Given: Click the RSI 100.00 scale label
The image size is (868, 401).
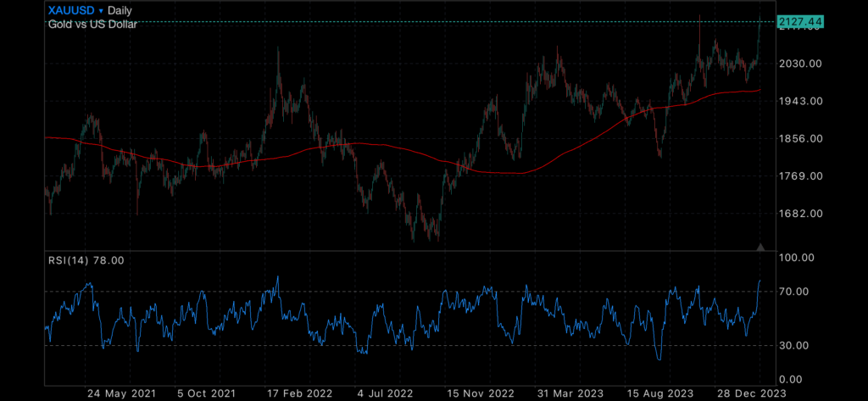Looking at the screenshot, I should point(797,258).
